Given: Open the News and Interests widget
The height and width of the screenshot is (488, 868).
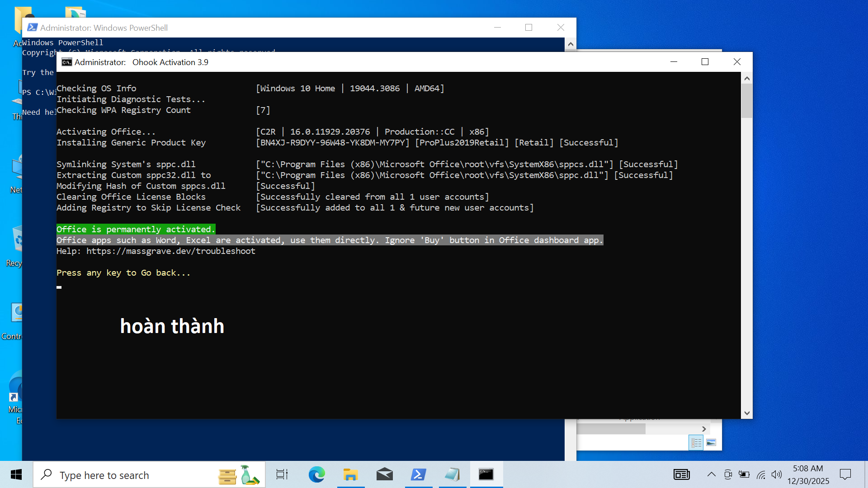Looking at the screenshot, I should coord(681,474).
